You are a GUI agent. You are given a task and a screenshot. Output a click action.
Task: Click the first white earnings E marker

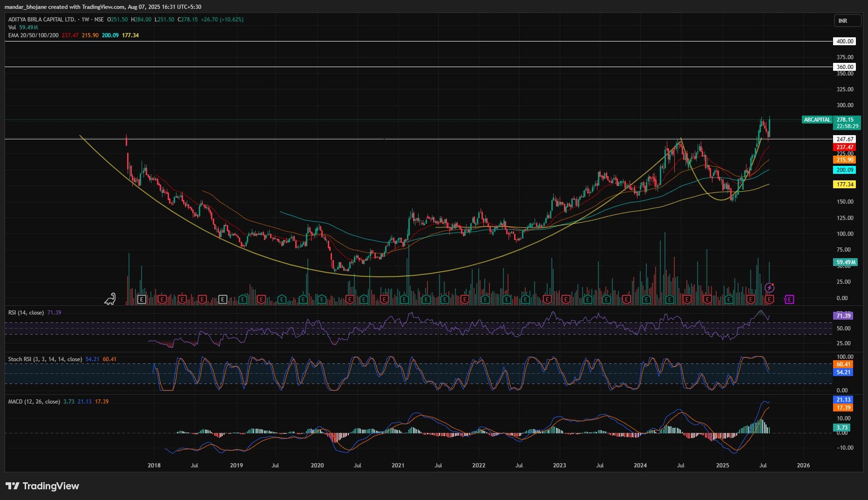click(x=142, y=299)
